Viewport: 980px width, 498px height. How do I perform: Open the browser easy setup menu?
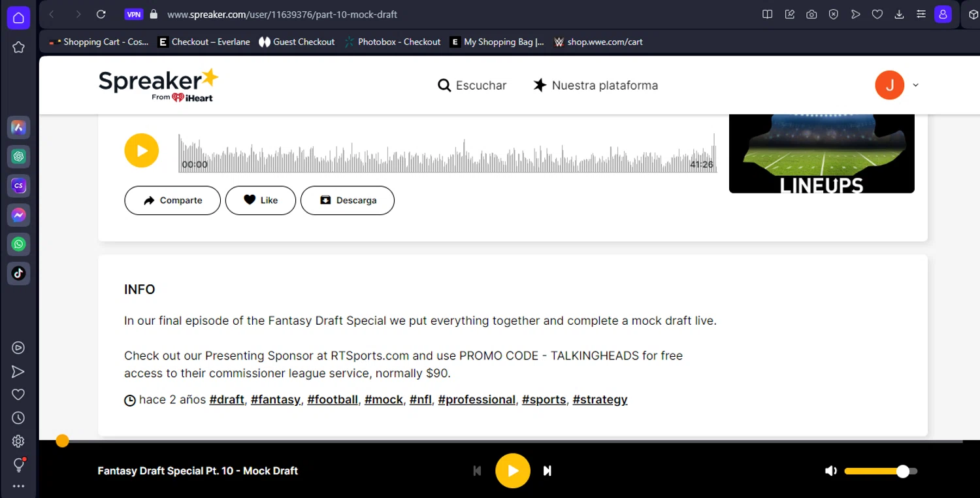(x=921, y=14)
